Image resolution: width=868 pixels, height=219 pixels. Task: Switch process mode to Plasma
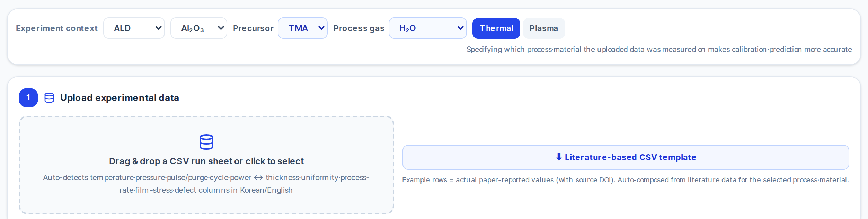click(544, 28)
